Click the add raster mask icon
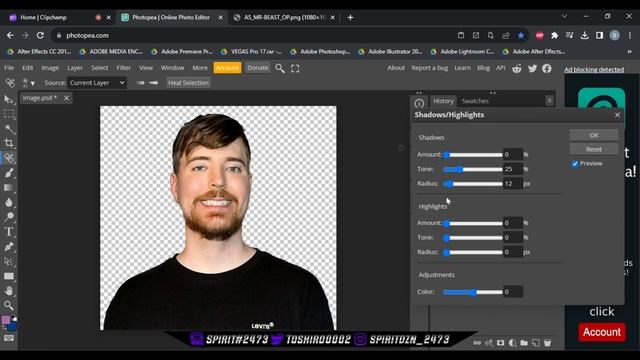 pos(500,343)
